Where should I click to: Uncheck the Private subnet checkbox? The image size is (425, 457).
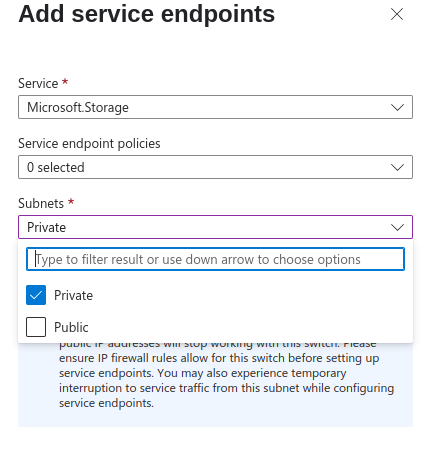point(36,295)
